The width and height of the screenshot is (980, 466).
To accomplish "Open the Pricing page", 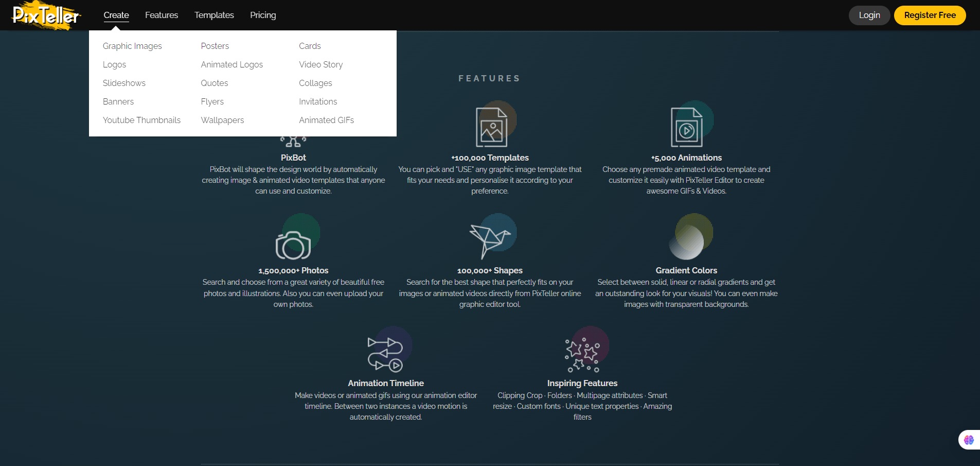I will tap(263, 15).
